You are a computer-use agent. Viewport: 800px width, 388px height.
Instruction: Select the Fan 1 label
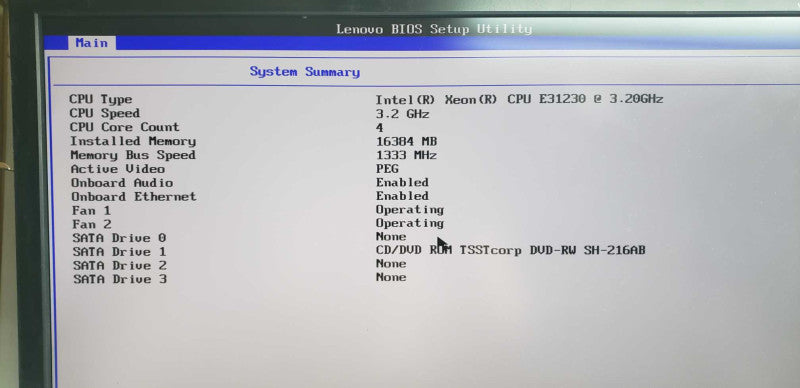(91, 210)
